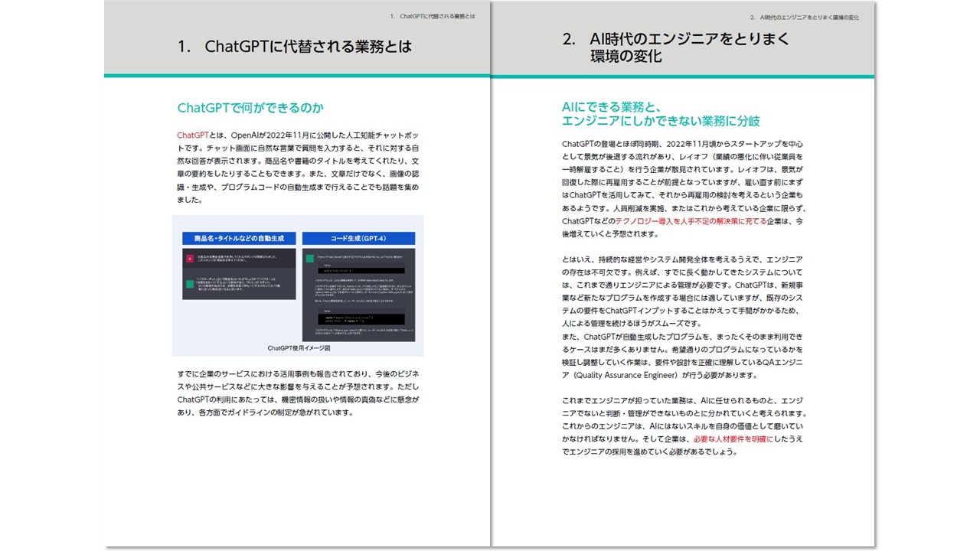
Task: Click the line beginning "また、ChatGPTが自動生成したプログラムを"
Action: coord(681,337)
